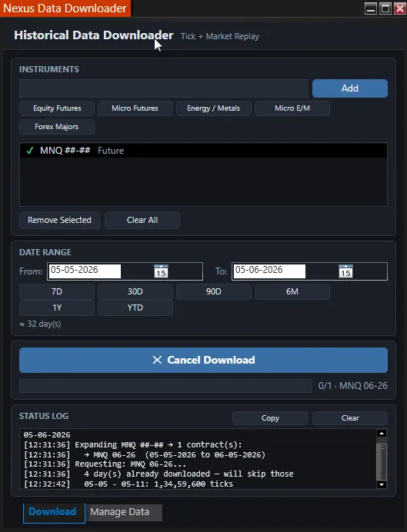Click Clear All instruments button
The height and width of the screenshot is (532, 407).
tap(142, 220)
